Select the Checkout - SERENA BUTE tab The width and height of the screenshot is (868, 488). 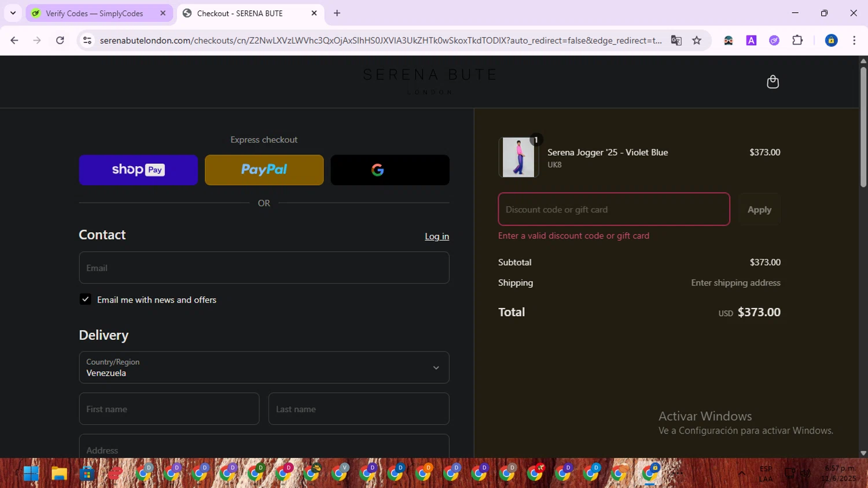[x=250, y=13]
